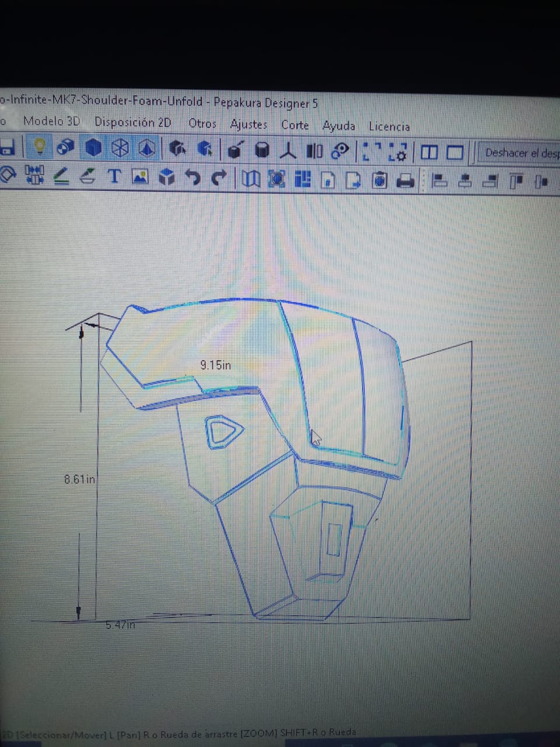The image size is (560, 747).
Task: Select the dark cube with cursor tool
Action: coord(177,149)
